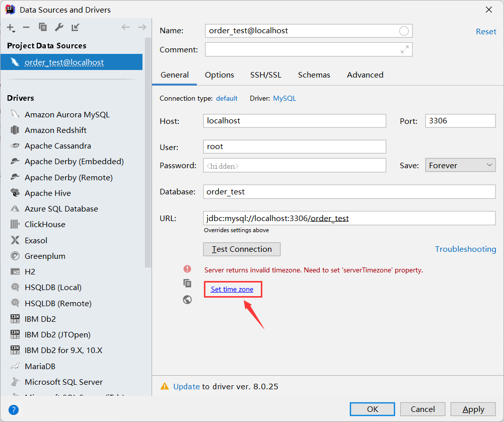Select the Exasol driver
504x422 pixels.
pyautogui.click(x=36, y=240)
